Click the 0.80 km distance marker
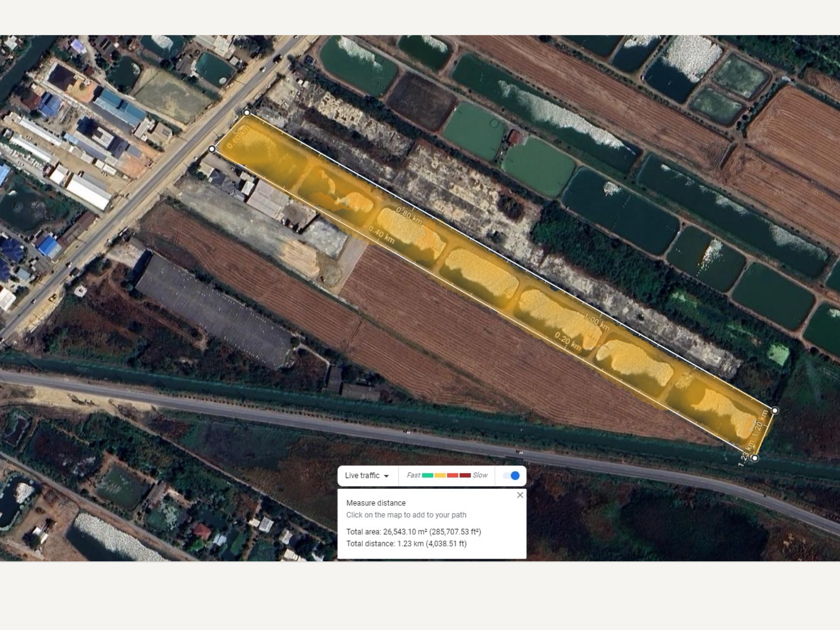The image size is (840, 630). pyautogui.click(x=409, y=216)
